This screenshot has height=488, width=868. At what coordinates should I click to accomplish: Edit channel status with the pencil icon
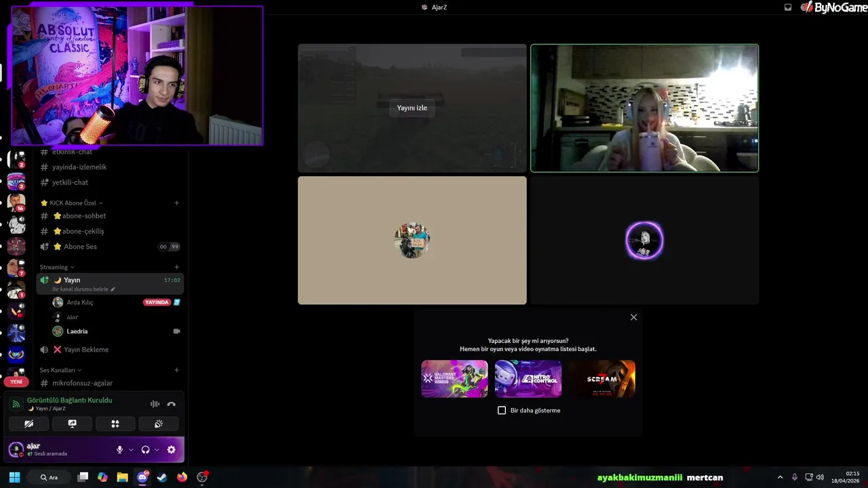[113, 289]
